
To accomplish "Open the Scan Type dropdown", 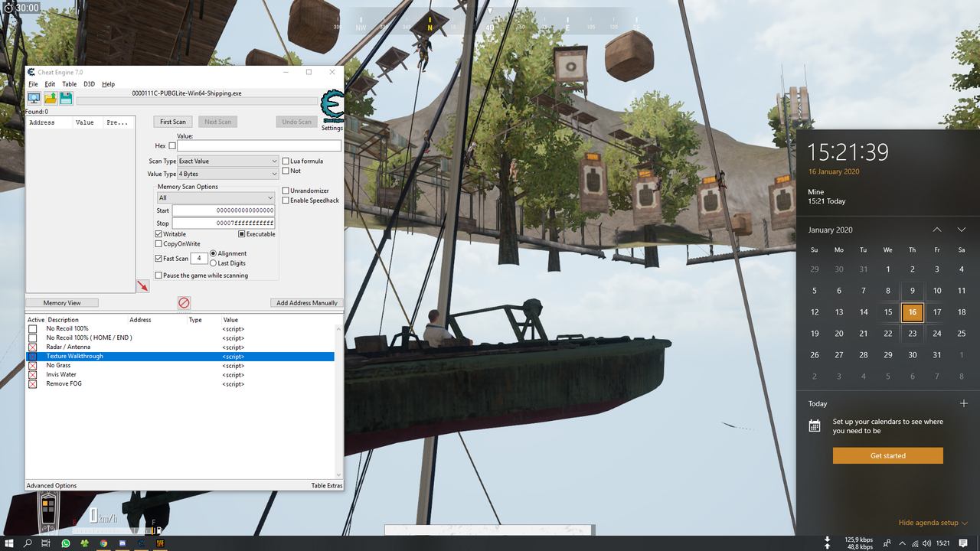I will click(227, 161).
